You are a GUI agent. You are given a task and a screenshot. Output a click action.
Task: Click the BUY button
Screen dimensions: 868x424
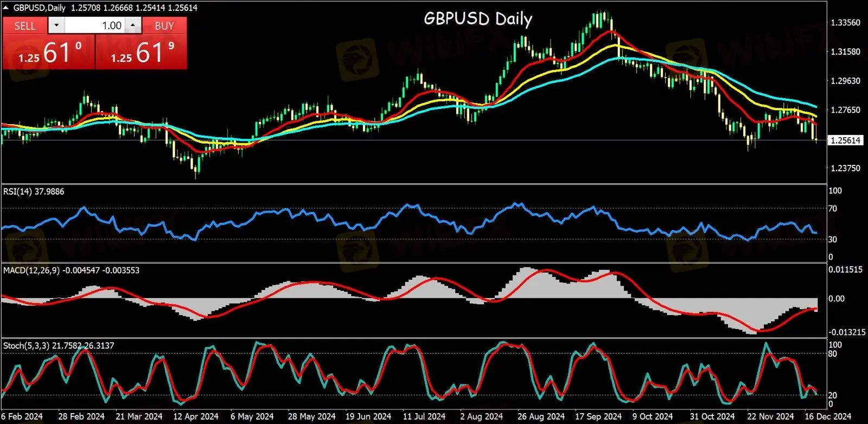pos(164,25)
